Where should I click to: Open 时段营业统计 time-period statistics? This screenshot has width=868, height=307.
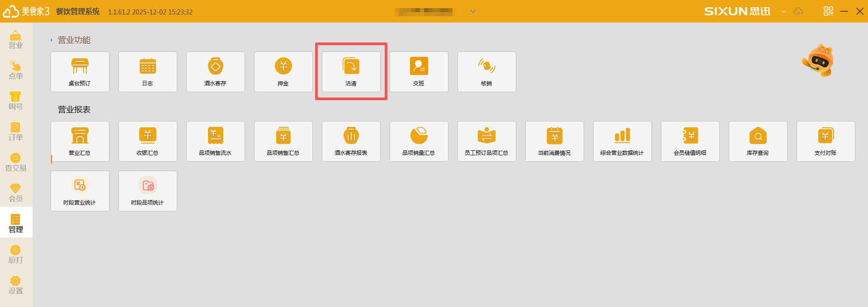[80, 191]
